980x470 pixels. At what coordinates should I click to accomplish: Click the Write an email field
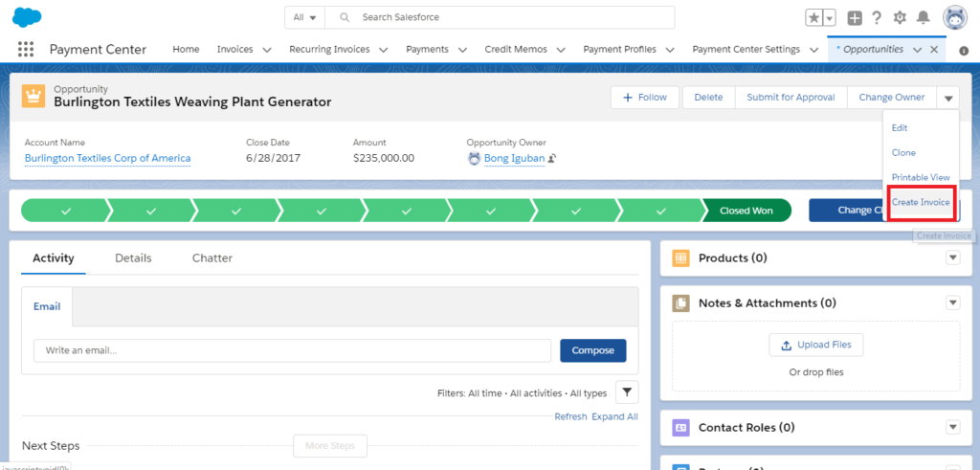[293, 350]
